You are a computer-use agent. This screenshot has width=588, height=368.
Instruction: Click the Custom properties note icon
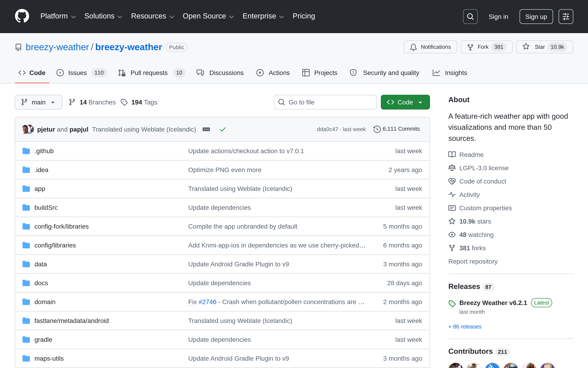[452, 208]
